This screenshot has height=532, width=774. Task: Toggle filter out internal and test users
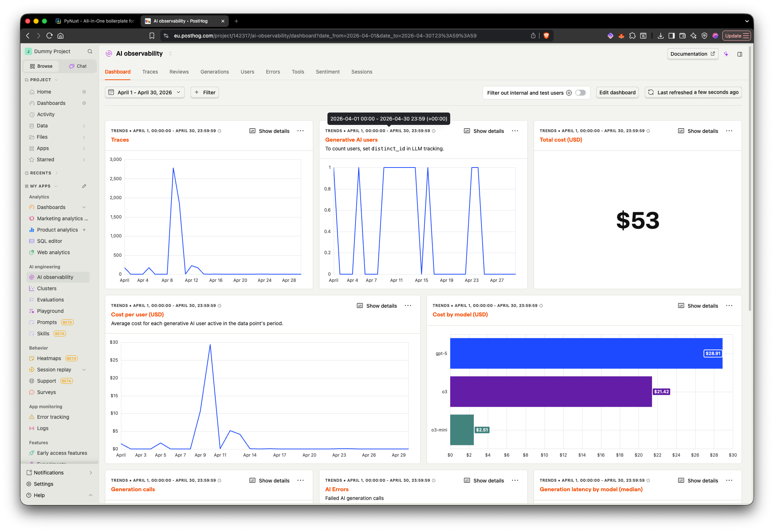(x=581, y=93)
